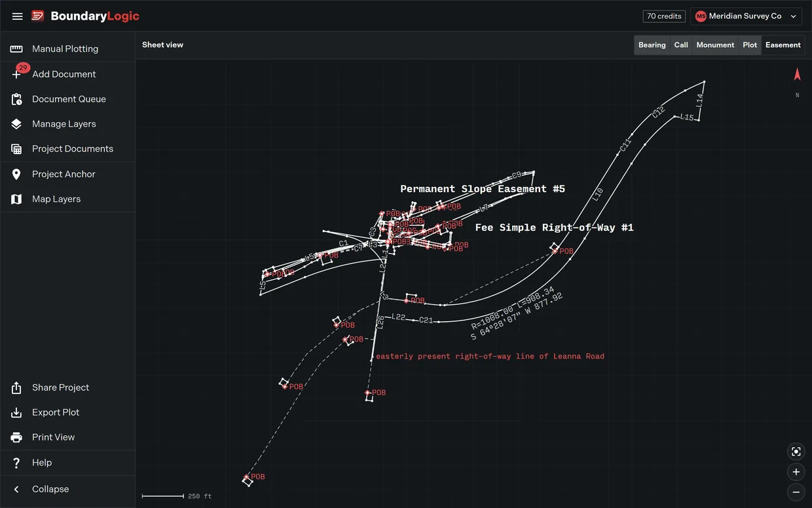Expand the Meridian Survey Co account dropdown
812x508 pixels.
pyautogui.click(x=747, y=16)
